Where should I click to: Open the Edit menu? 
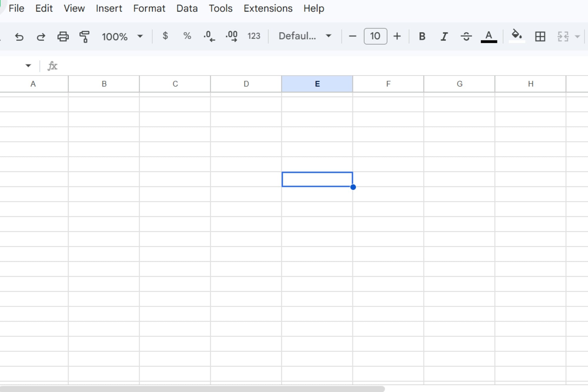[x=44, y=8]
